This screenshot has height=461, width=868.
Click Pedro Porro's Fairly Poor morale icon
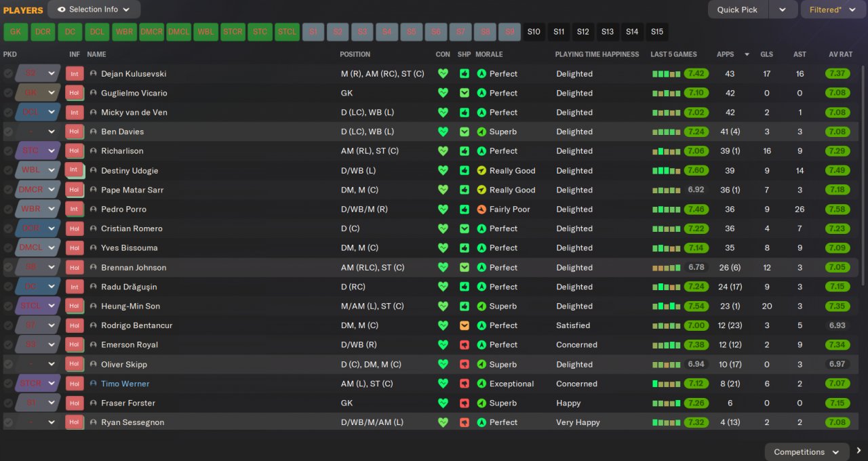tap(481, 209)
